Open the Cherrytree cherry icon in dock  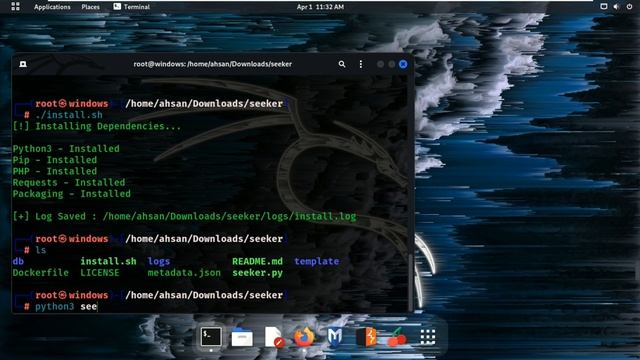click(x=397, y=338)
